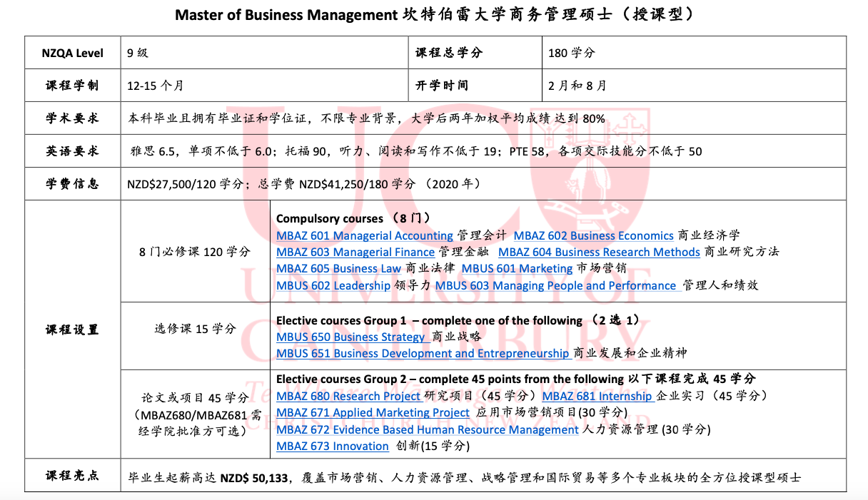Click the 学费信息 row label
The width and height of the screenshot is (868, 500).
(x=73, y=184)
